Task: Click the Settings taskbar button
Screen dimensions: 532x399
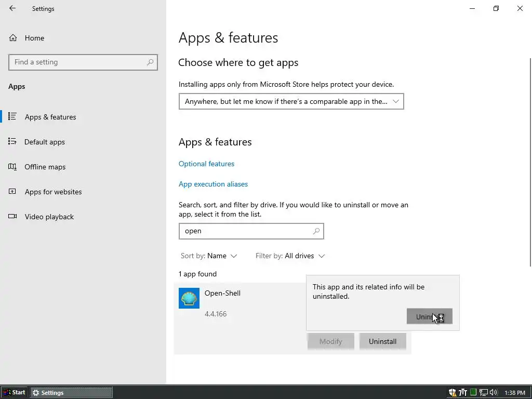Action: (x=71, y=393)
